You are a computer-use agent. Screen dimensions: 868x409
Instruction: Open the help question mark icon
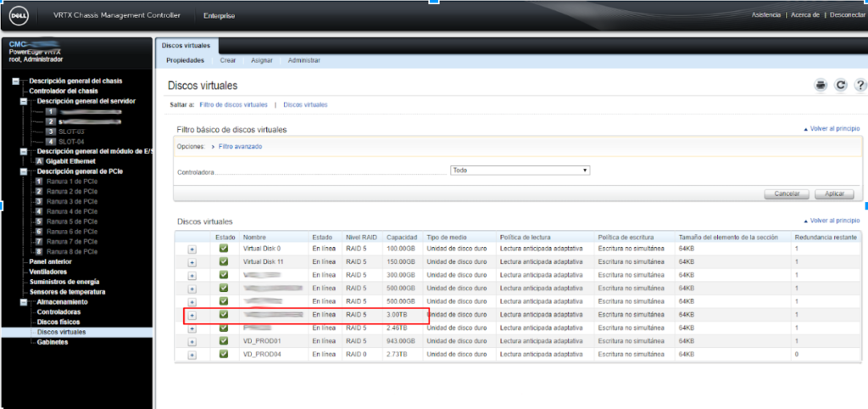click(x=860, y=85)
